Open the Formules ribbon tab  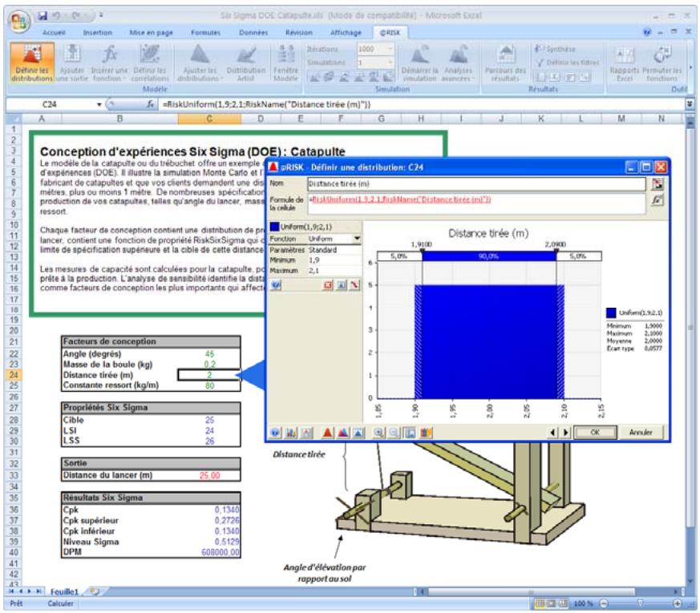pos(205,33)
